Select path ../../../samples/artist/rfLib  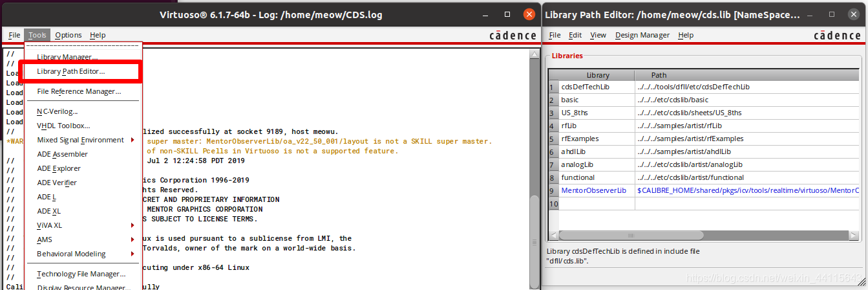[747, 126]
